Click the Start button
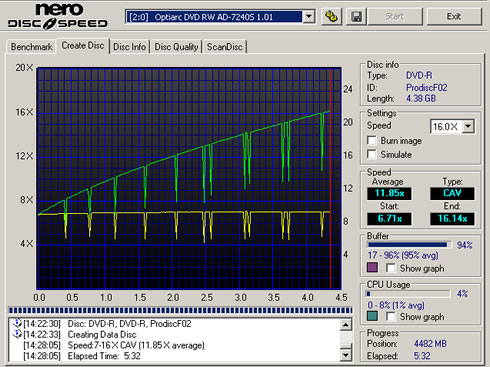The image size is (490, 367). tap(395, 16)
